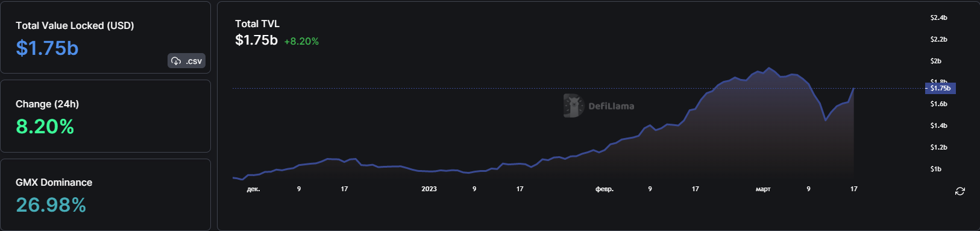Click the chart refresh icon
980x231 pixels.
click(960, 191)
